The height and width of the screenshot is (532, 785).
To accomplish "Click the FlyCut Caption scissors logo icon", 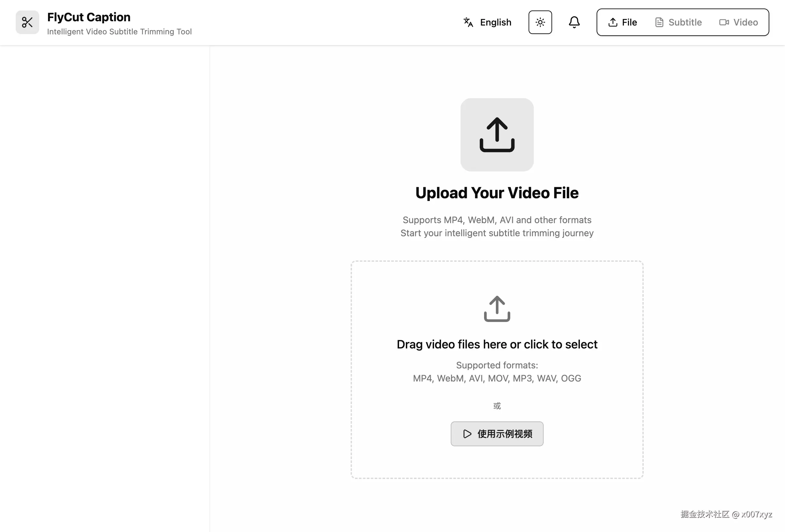I will click(27, 22).
